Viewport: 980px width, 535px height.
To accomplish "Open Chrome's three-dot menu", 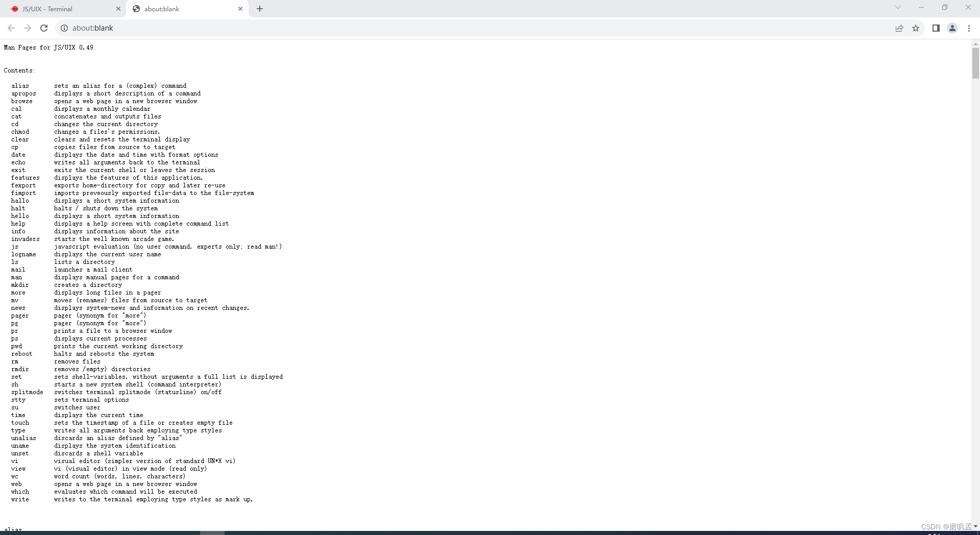I will coord(969,28).
